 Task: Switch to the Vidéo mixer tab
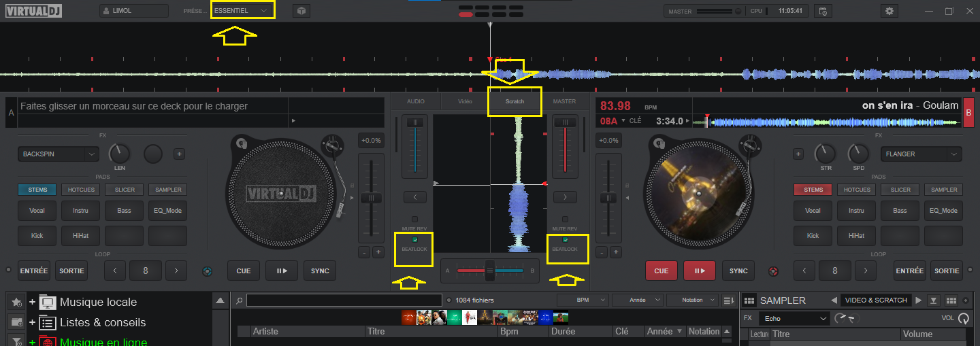[x=465, y=101]
